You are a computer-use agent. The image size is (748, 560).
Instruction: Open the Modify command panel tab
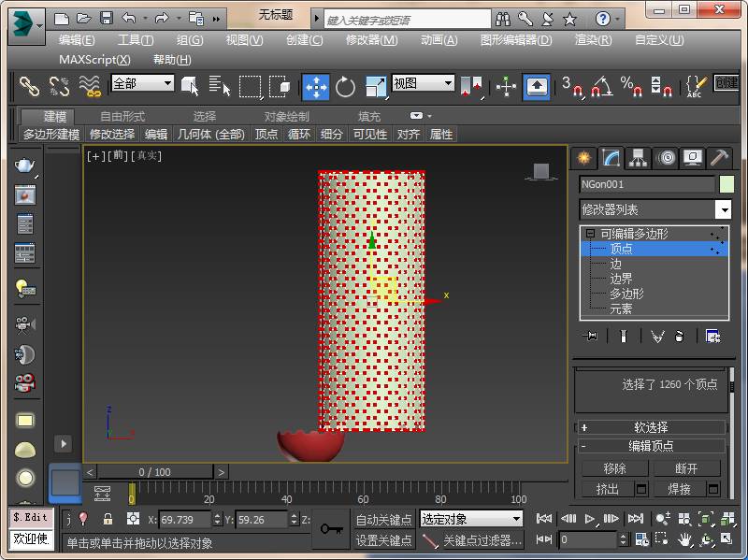coord(611,157)
